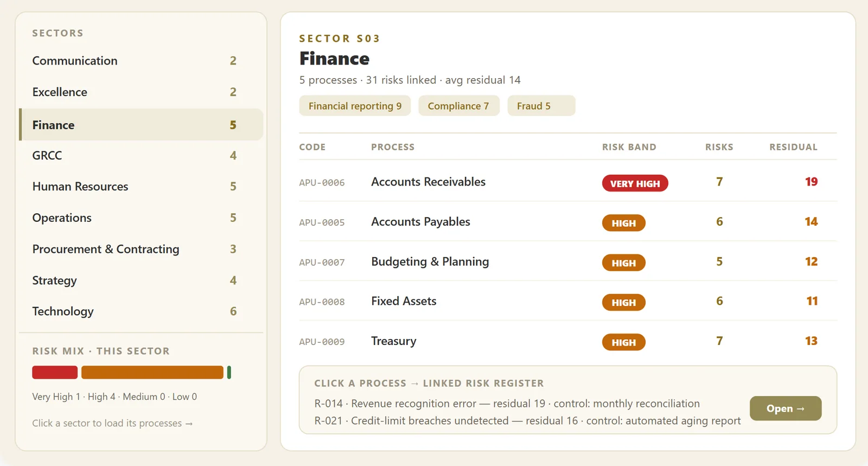868x466 pixels.
Task: Click the PROCESS column header
Action: 393,147
